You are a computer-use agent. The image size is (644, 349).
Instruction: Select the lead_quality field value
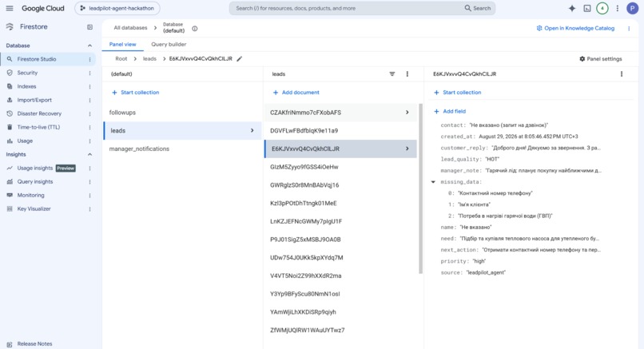pos(492,159)
